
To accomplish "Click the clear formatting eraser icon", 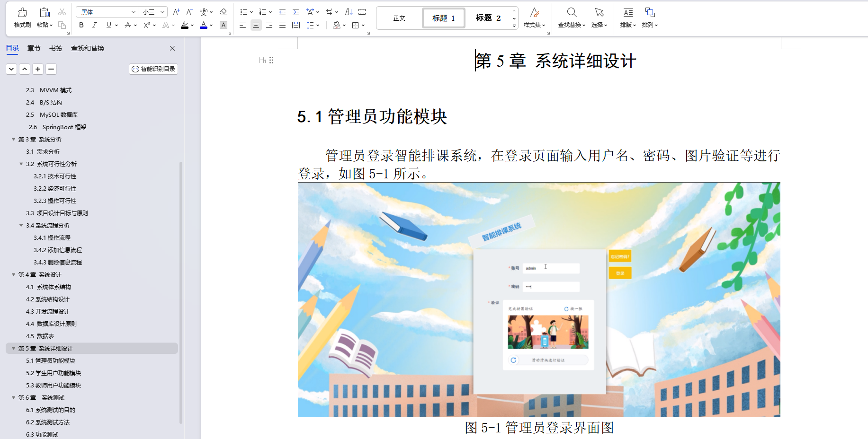I will coord(223,11).
